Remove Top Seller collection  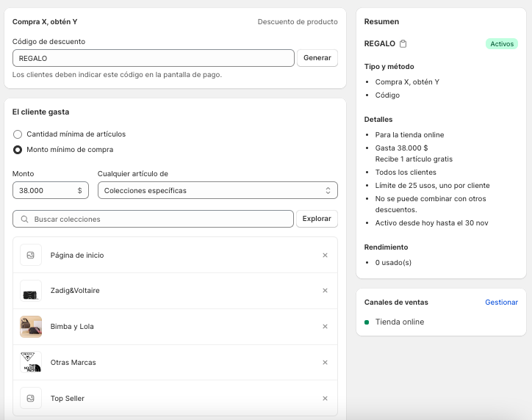click(325, 399)
